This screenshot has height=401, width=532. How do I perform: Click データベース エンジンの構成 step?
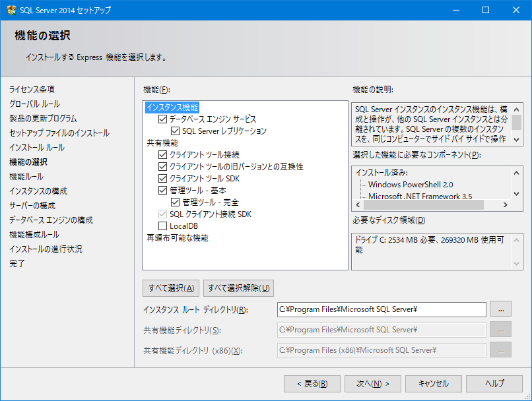point(51,220)
